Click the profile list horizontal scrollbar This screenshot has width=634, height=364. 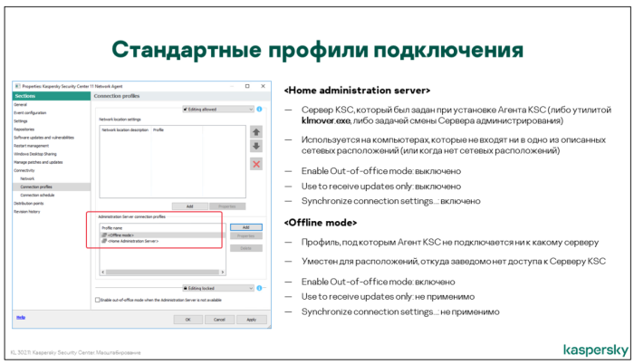pos(162,273)
